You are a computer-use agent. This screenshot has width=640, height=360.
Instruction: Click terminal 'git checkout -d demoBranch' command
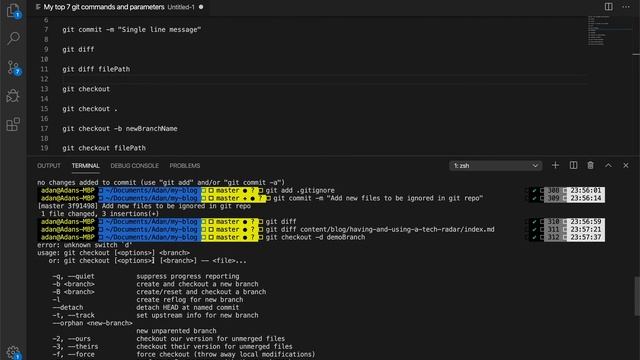[316, 237]
